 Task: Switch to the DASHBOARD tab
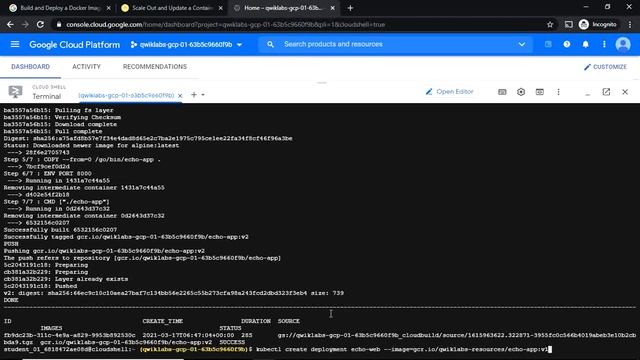point(31,67)
